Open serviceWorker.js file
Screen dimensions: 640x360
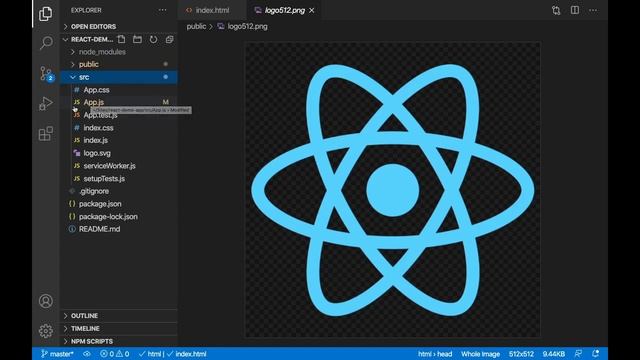coord(119,166)
